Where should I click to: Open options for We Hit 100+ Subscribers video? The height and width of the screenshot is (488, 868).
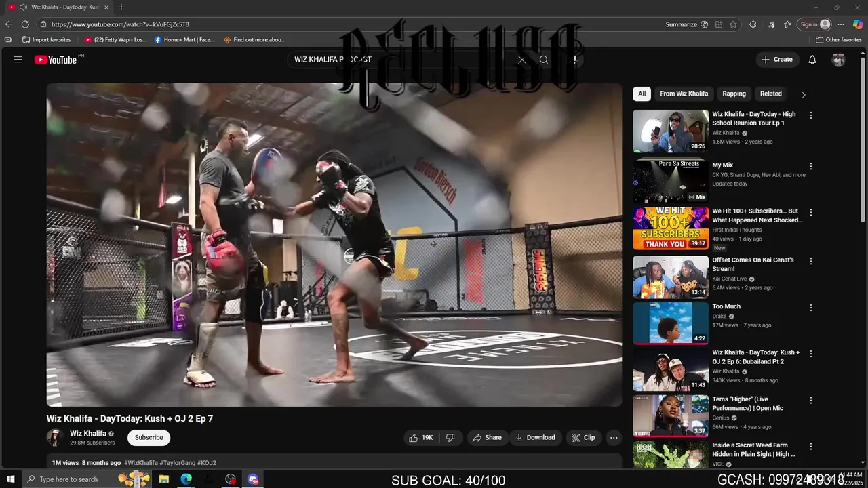(x=810, y=212)
